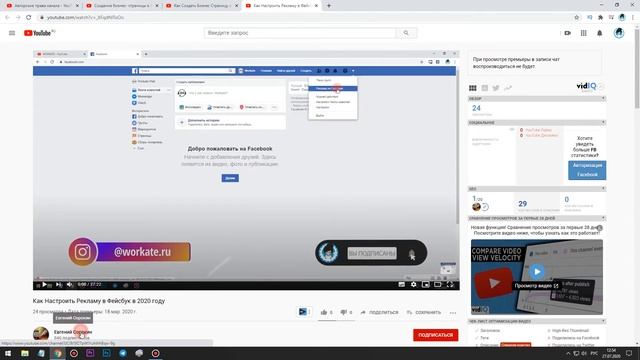
Task: Select the vidIQ trend chart tab icon
Action: click(x=508, y=88)
